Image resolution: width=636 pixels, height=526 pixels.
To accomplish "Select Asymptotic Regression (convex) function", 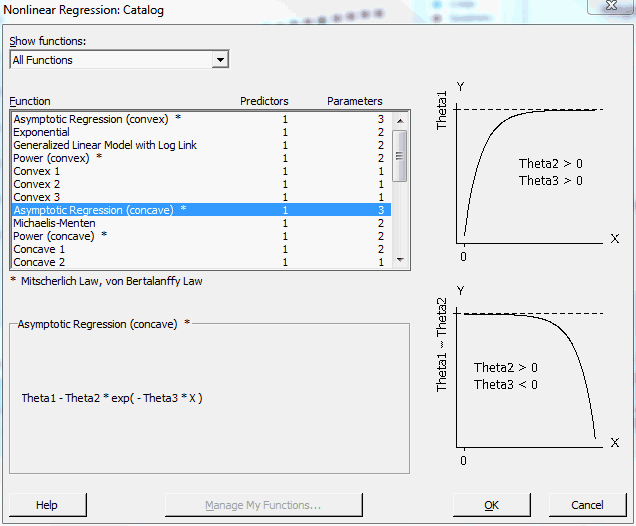I will (97, 119).
